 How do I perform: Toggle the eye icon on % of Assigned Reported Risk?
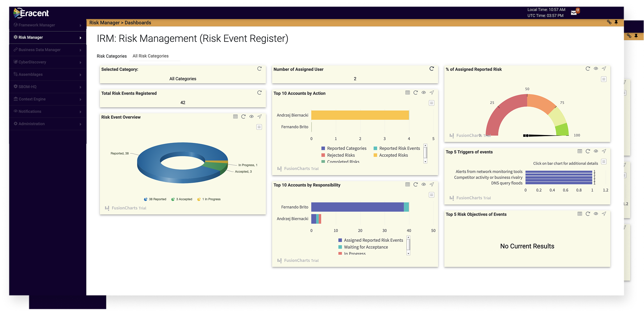(596, 69)
